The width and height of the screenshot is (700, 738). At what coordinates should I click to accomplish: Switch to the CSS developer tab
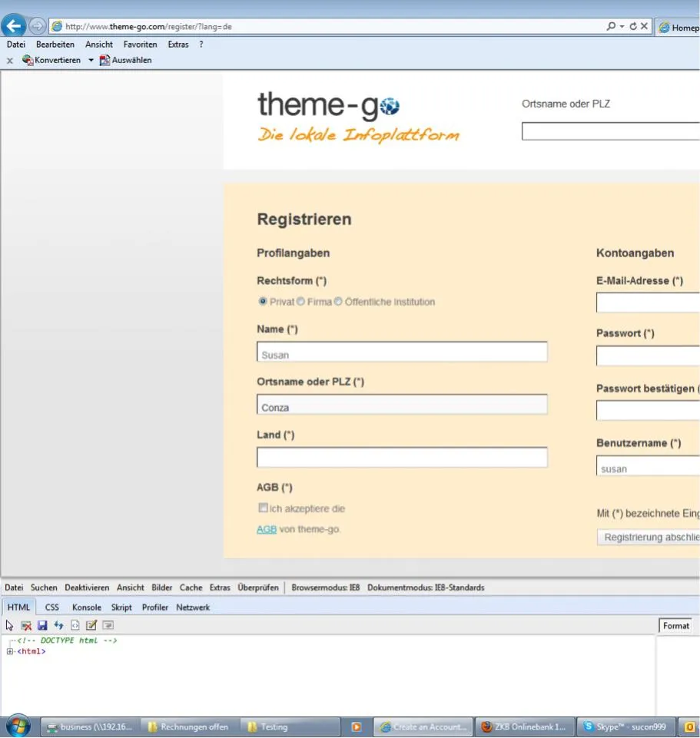(x=51, y=607)
